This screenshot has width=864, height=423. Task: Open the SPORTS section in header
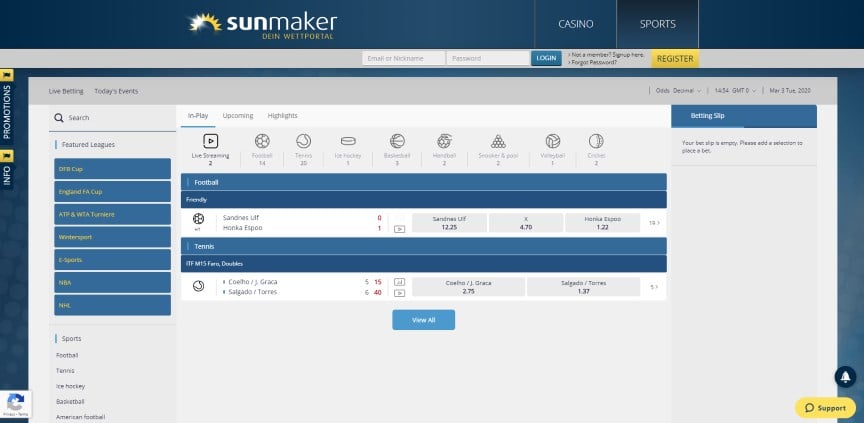click(657, 24)
